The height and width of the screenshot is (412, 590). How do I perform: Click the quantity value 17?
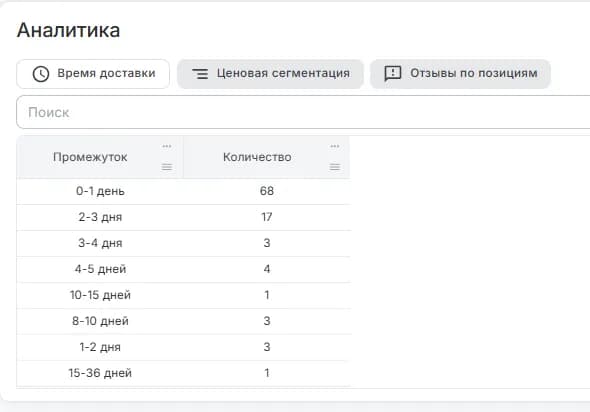tap(267, 217)
